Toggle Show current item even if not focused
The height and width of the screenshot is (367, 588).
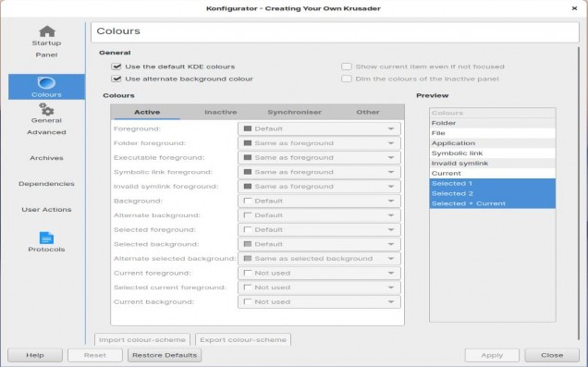click(347, 67)
